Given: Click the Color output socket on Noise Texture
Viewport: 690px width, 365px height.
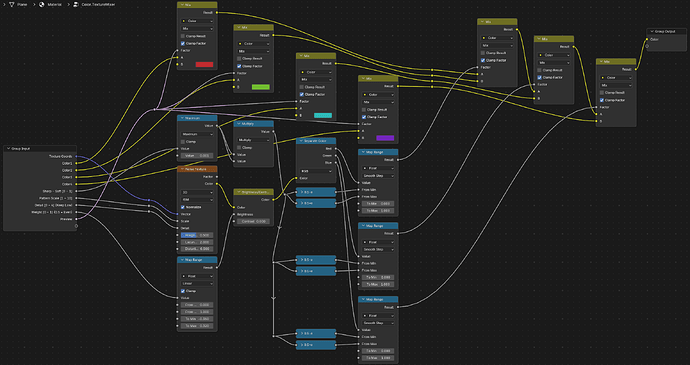Looking at the screenshot, I should (217, 184).
